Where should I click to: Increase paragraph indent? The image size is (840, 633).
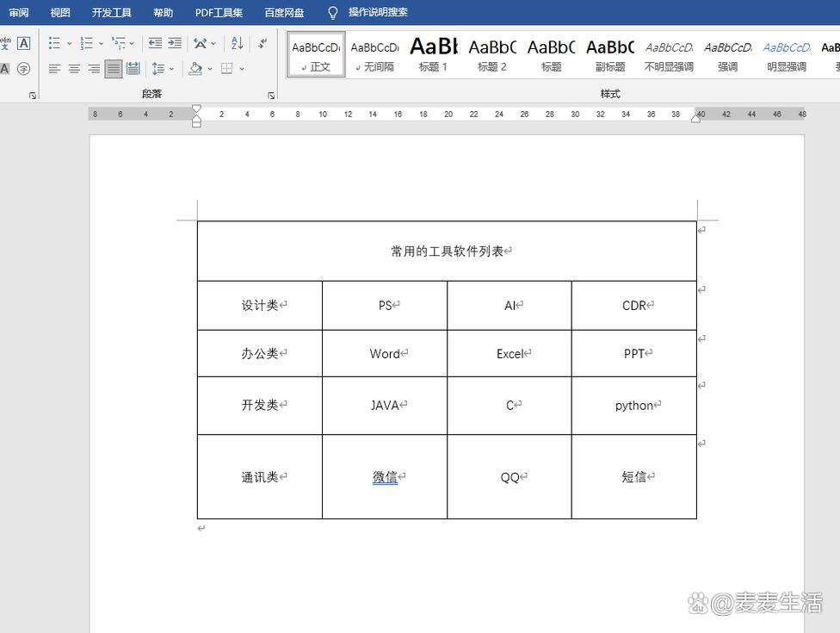pos(175,43)
